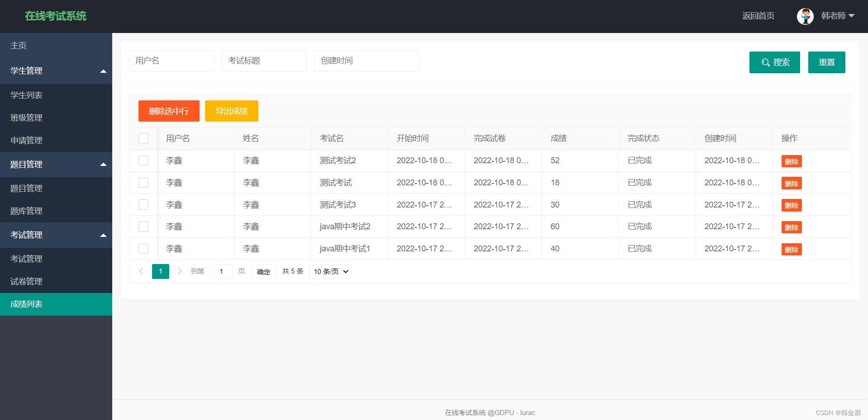Check the row with score 18
868x420 pixels.
coord(143,183)
